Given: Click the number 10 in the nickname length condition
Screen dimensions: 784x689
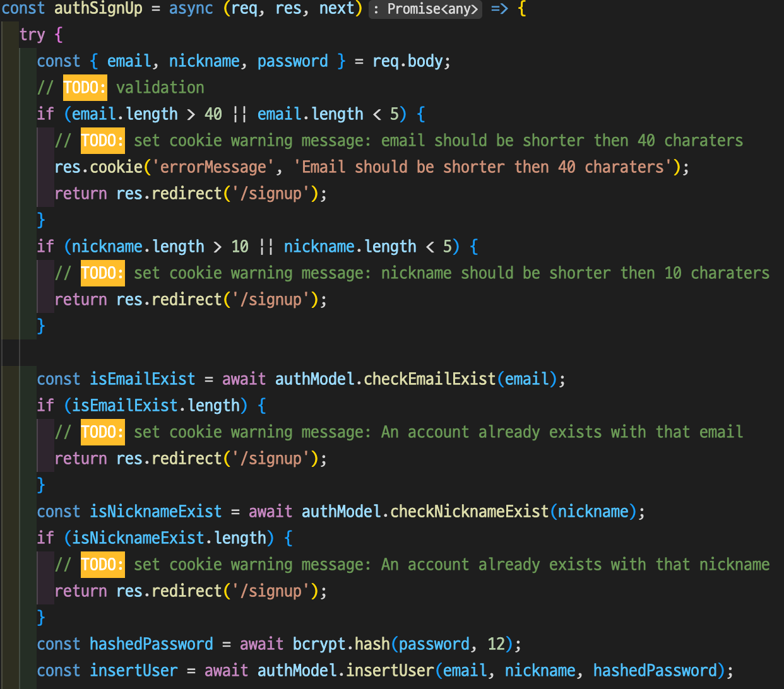Looking at the screenshot, I should point(240,247).
